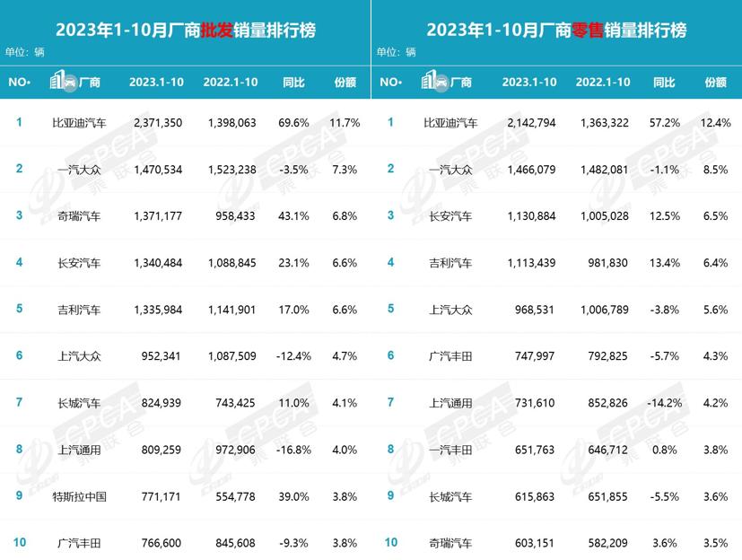Screen dimensions: 742x560
Task: Select the value 603,151
Action: [x=534, y=543]
